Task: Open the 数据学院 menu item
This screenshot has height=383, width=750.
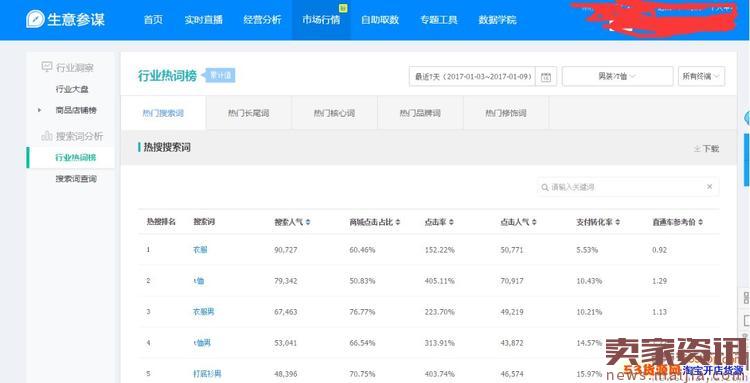Action: coord(497,20)
